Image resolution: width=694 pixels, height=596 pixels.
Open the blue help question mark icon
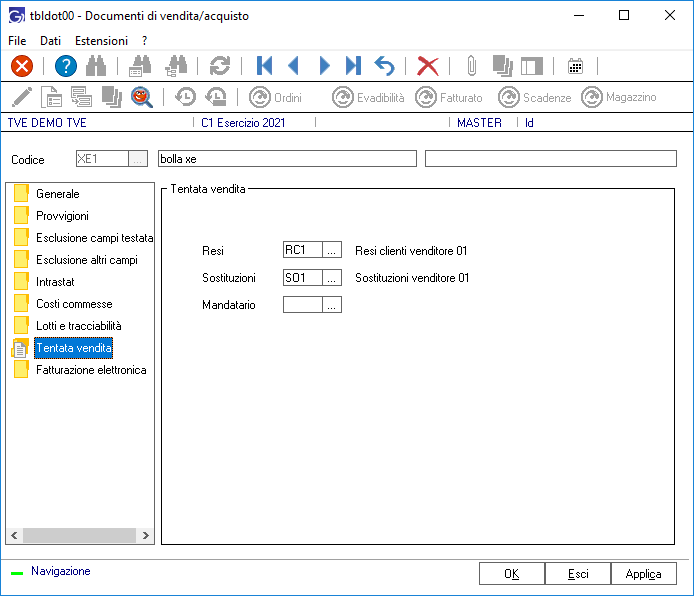click(66, 66)
